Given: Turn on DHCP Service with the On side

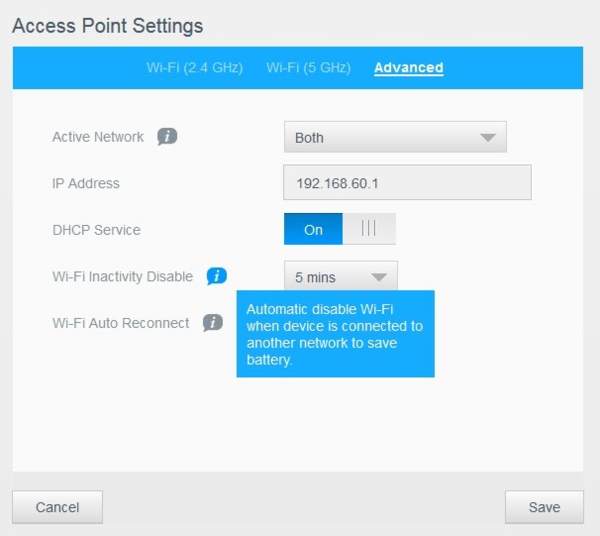Looking at the screenshot, I should (x=313, y=229).
